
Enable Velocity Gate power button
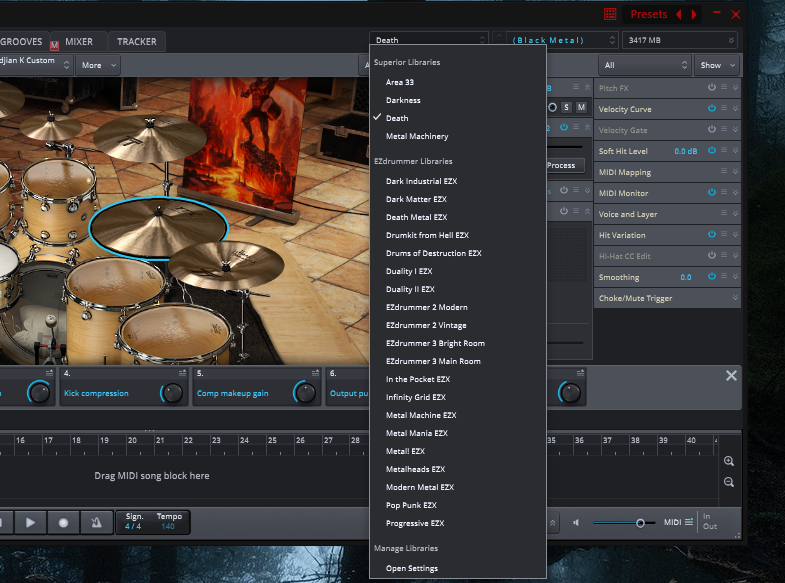[x=712, y=129]
